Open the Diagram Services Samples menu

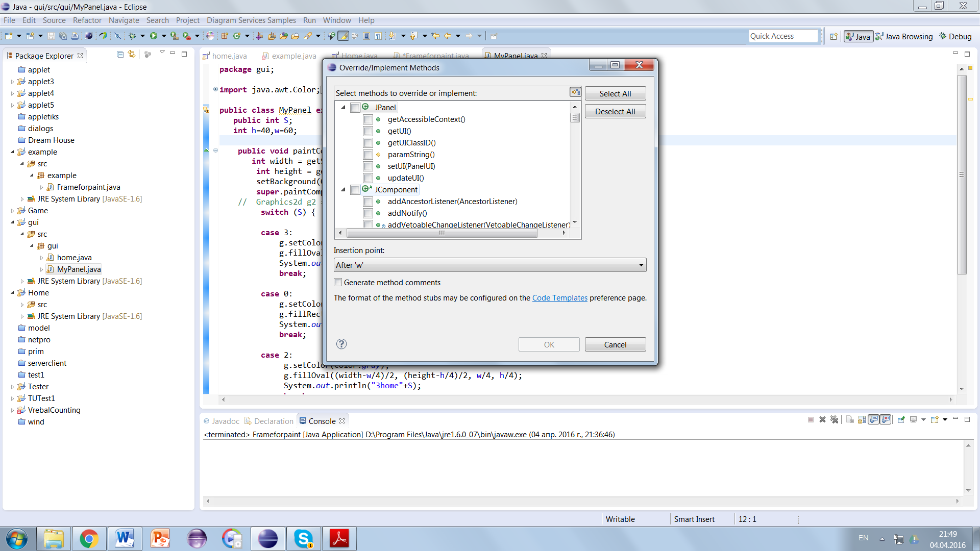tap(251, 20)
